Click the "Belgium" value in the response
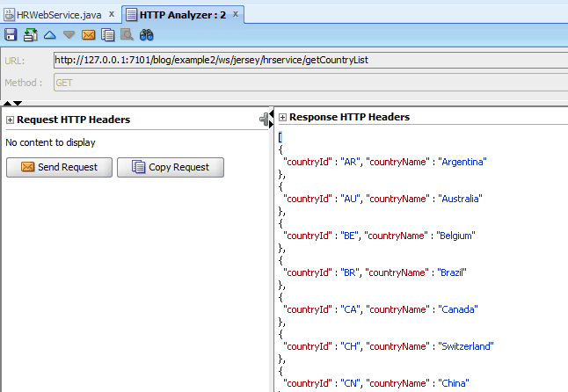The width and height of the screenshot is (568, 392). 455,236
